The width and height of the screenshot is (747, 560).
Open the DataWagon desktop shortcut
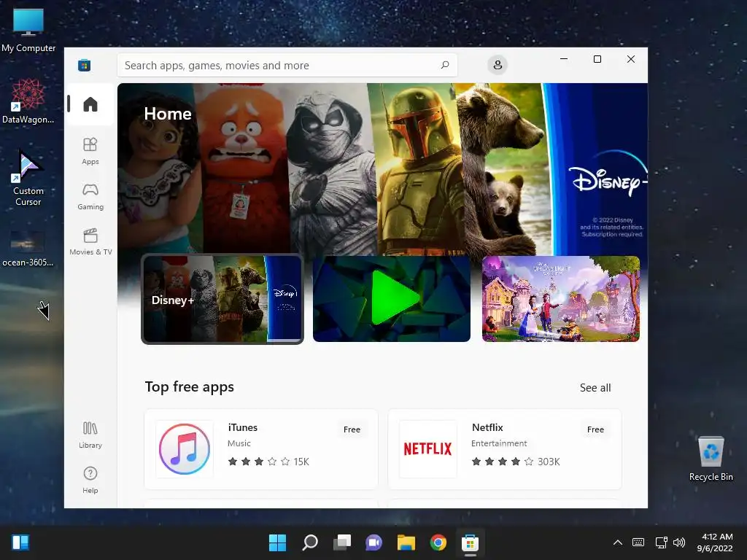[28, 101]
